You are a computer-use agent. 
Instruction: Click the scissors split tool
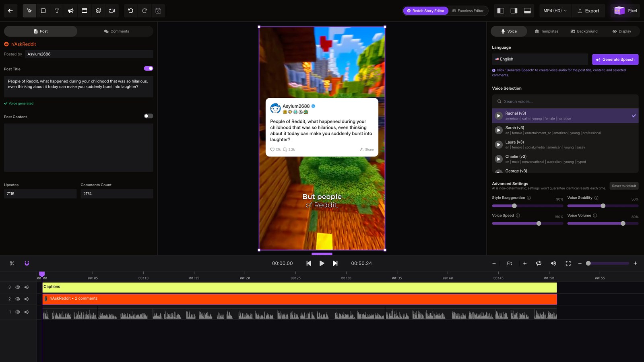pos(12,263)
